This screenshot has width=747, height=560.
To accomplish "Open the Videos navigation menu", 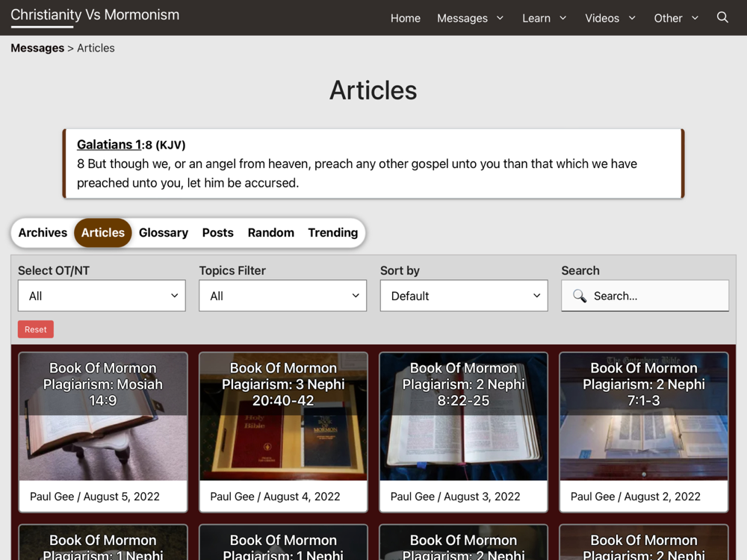I will click(x=601, y=18).
